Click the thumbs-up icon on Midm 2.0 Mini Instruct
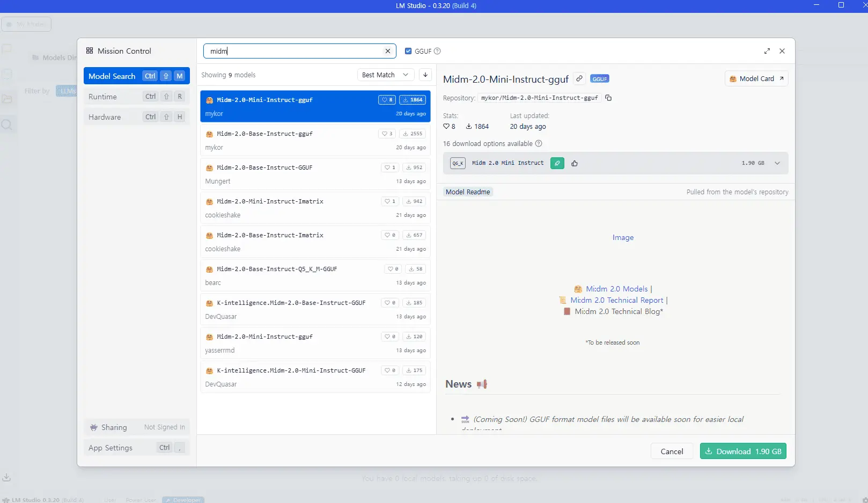 tap(575, 163)
